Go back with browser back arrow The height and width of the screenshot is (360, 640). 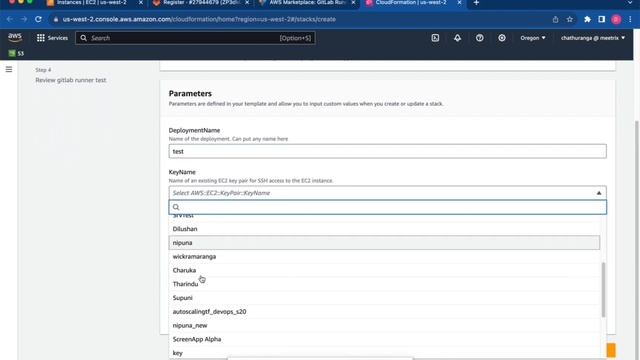click(x=10, y=19)
